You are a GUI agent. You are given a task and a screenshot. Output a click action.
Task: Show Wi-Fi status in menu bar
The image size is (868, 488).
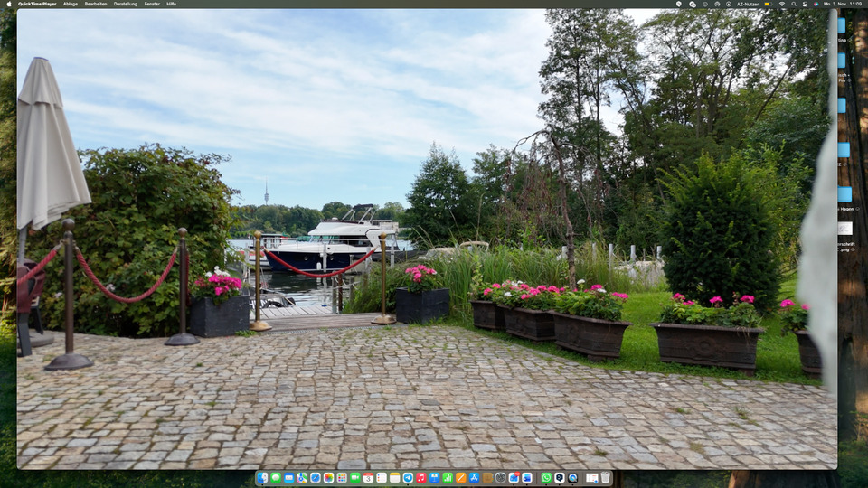click(782, 4)
